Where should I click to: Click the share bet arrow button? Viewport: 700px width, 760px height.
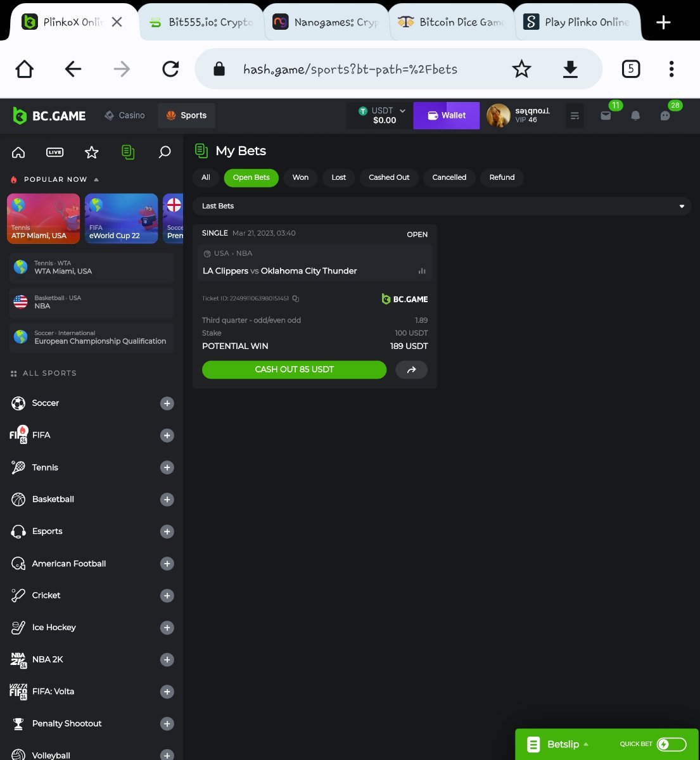pyautogui.click(x=411, y=370)
